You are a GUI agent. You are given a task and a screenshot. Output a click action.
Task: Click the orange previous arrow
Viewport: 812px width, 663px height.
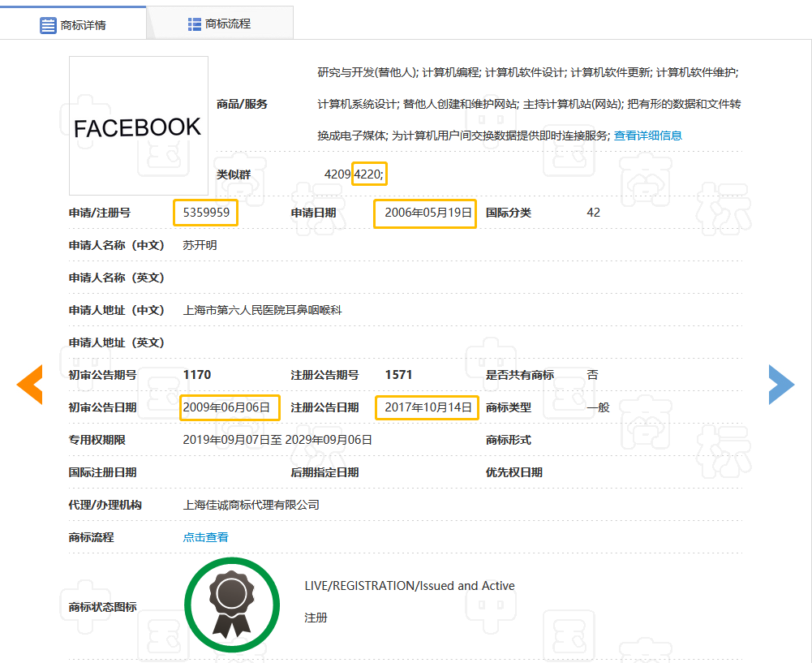[30, 384]
